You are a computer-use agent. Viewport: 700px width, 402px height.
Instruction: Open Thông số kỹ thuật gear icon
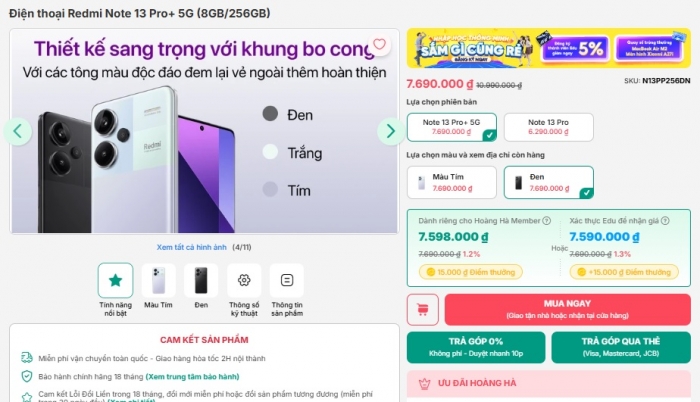244,281
